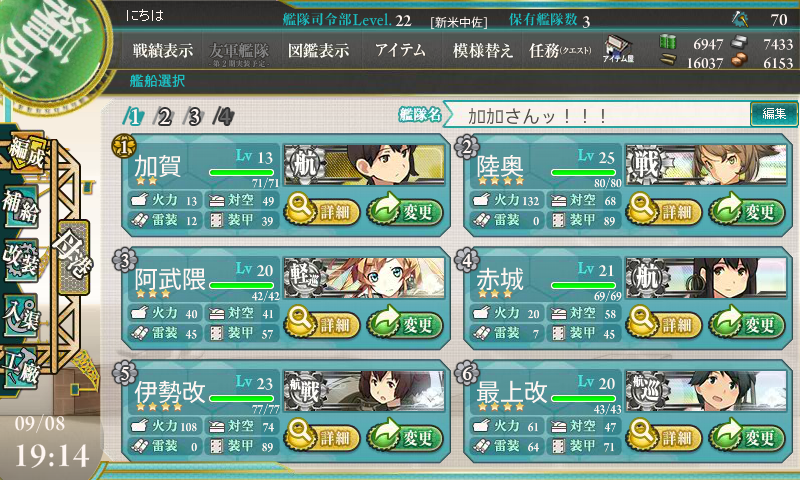Switch to fleet tab 3
Viewport: 800px width, 480px height.
coord(193,117)
